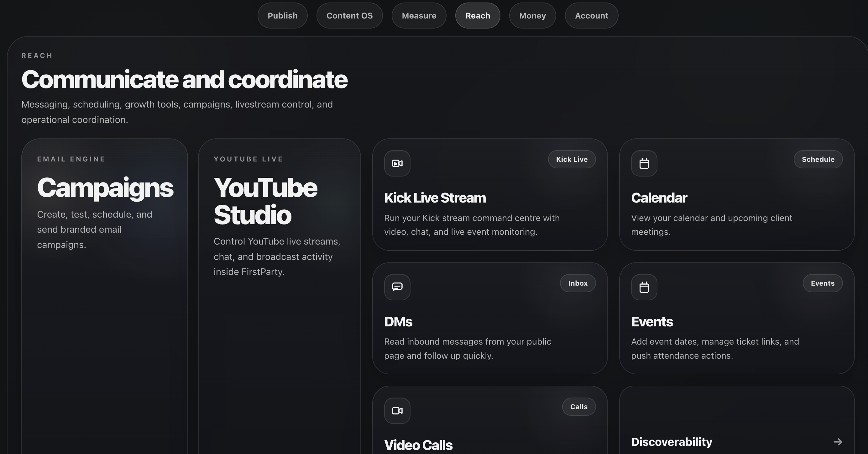
Task: Click the Kick Live badge
Action: pos(572,159)
